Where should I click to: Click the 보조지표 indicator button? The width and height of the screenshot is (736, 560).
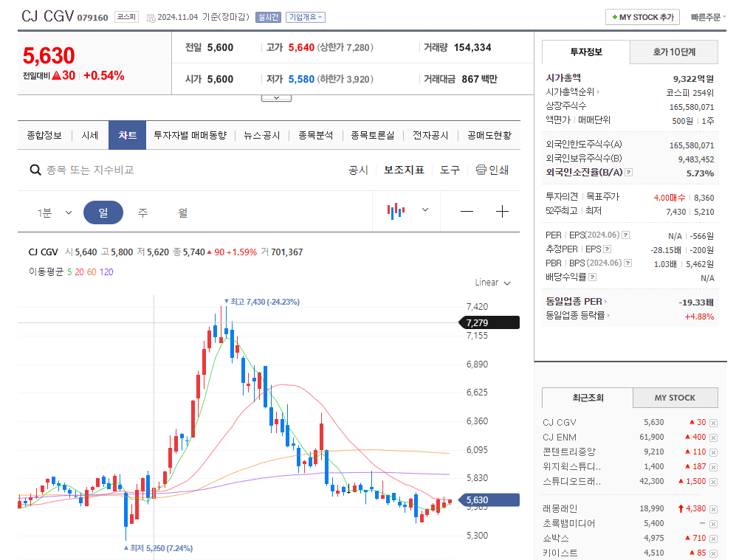point(404,170)
